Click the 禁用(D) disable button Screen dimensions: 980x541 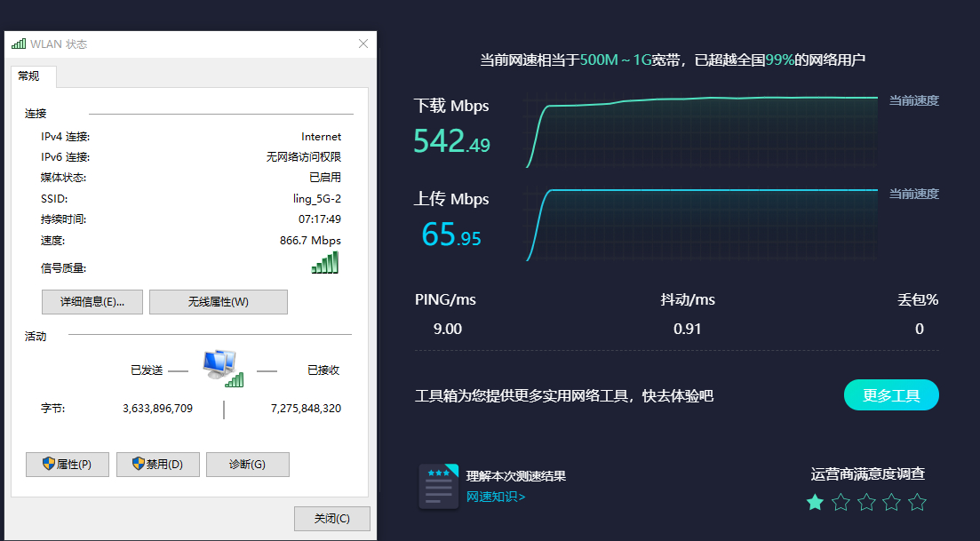(158, 465)
